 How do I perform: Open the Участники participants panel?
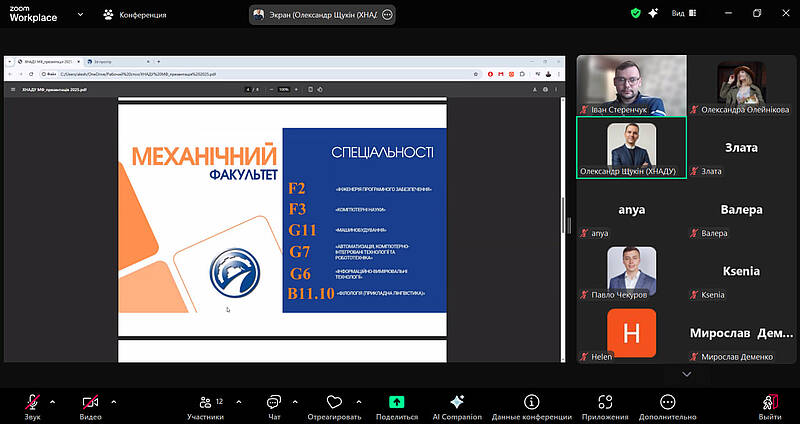(x=204, y=401)
